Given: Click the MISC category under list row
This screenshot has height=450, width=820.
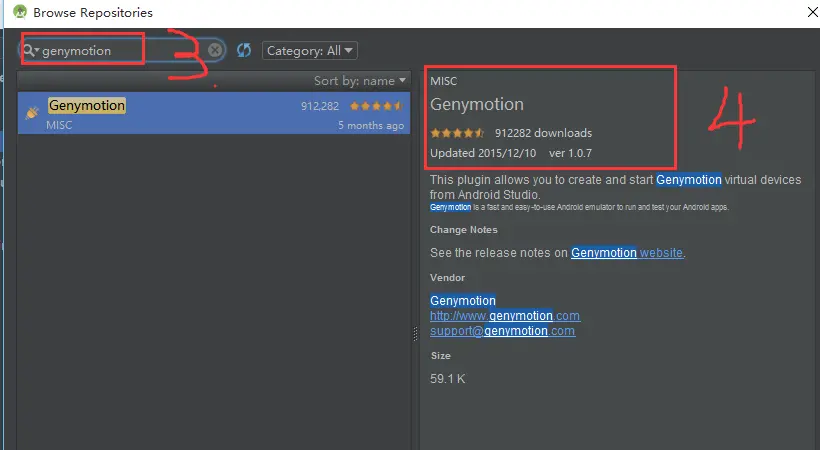Looking at the screenshot, I should (x=59, y=125).
